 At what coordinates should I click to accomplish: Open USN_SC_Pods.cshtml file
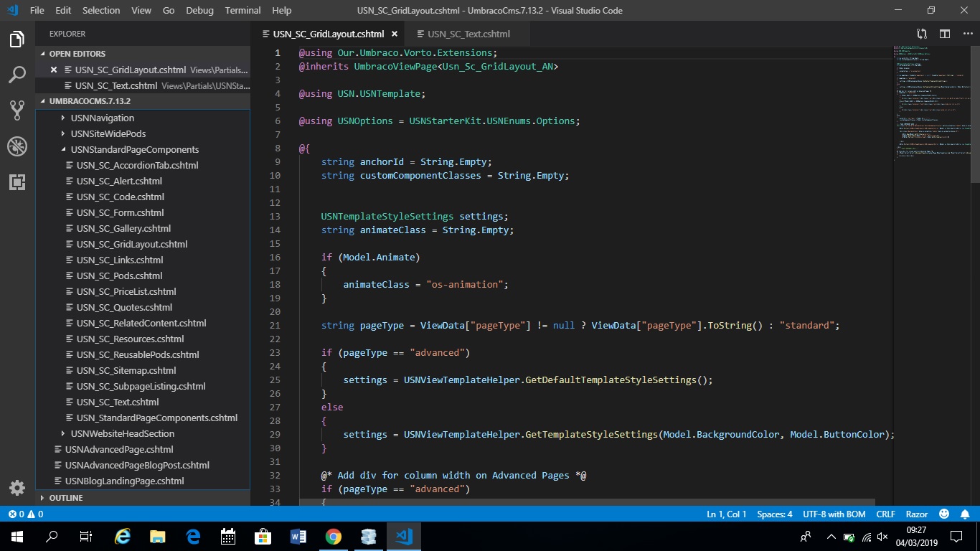pyautogui.click(x=119, y=275)
